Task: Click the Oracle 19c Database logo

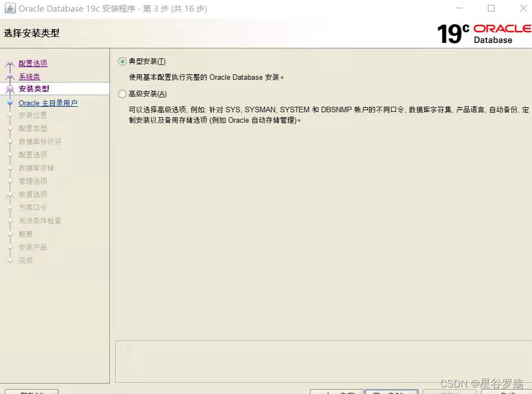Action: (484, 34)
